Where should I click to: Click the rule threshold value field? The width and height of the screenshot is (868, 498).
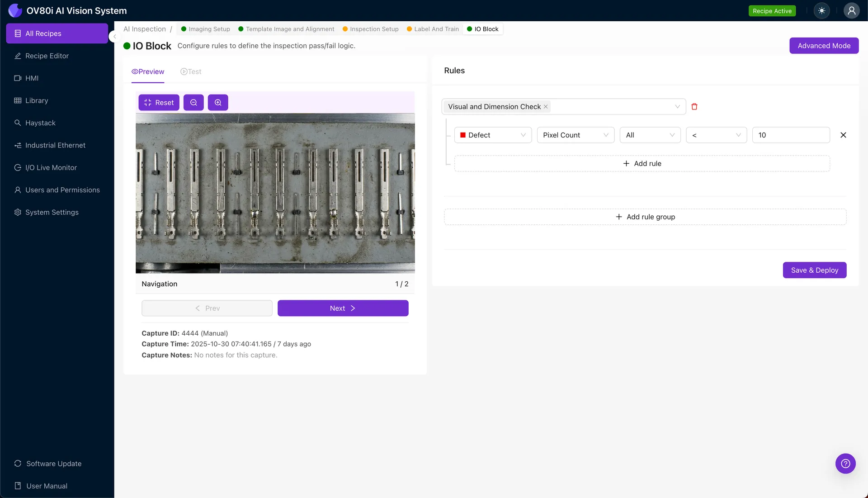tap(790, 135)
